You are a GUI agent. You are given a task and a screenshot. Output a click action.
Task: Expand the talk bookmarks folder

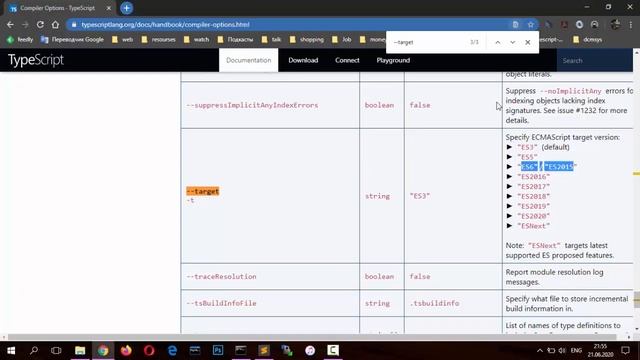271,40
